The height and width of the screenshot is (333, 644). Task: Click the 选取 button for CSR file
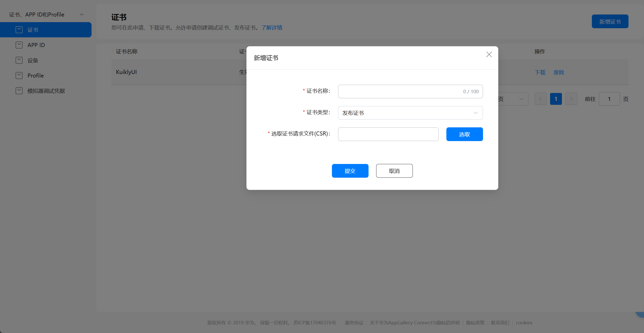point(464,134)
